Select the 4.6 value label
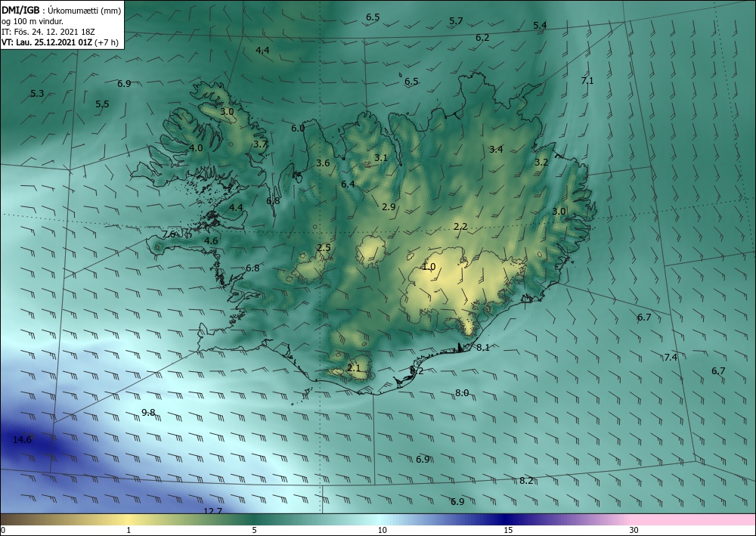This screenshot has width=756, height=536. coord(211,241)
